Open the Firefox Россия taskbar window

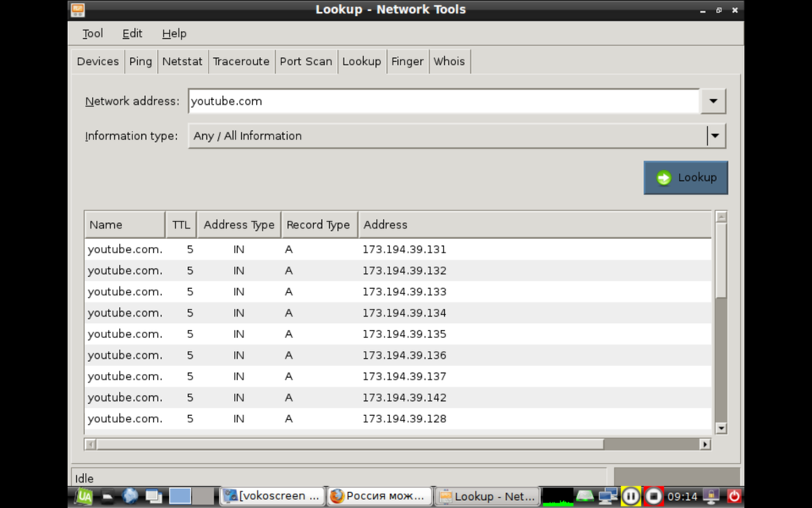(380, 496)
